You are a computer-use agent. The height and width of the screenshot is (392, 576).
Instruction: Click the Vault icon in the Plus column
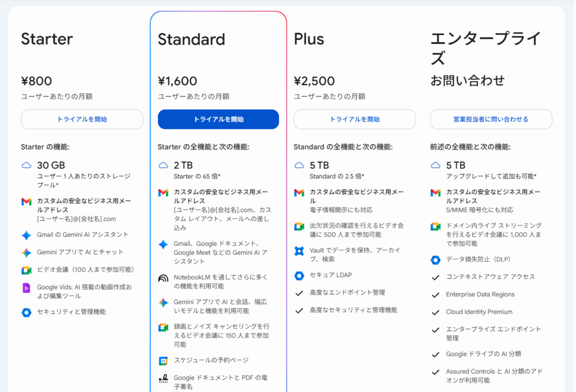[299, 251]
